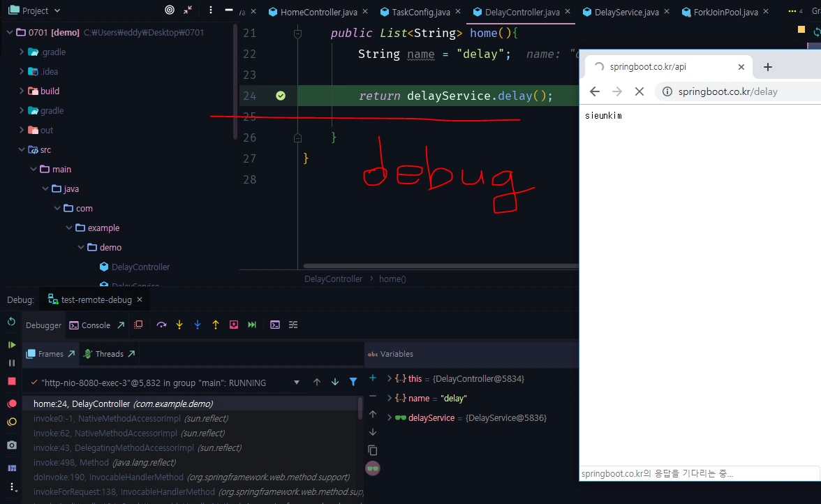Image resolution: width=821 pixels, height=504 pixels.
Task: Click the camera thread dump icon
Action: coord(11,445)
